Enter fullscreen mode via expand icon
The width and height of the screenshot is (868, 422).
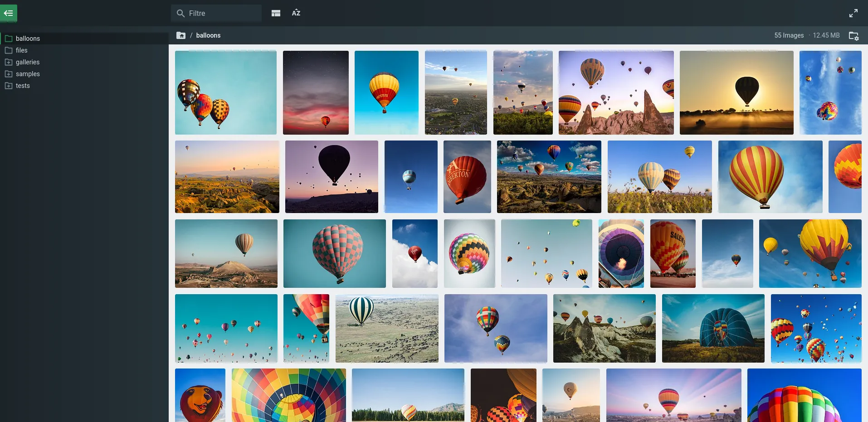[x=853, y=13]
